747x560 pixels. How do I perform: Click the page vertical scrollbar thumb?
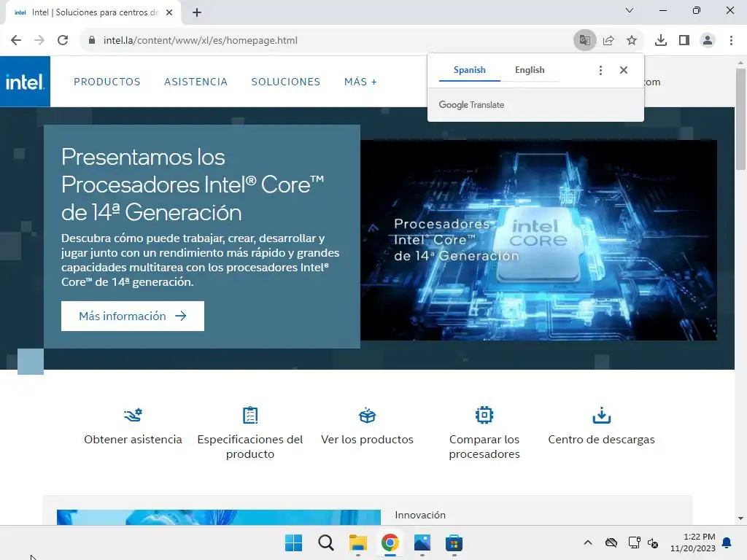coord(740,119)
